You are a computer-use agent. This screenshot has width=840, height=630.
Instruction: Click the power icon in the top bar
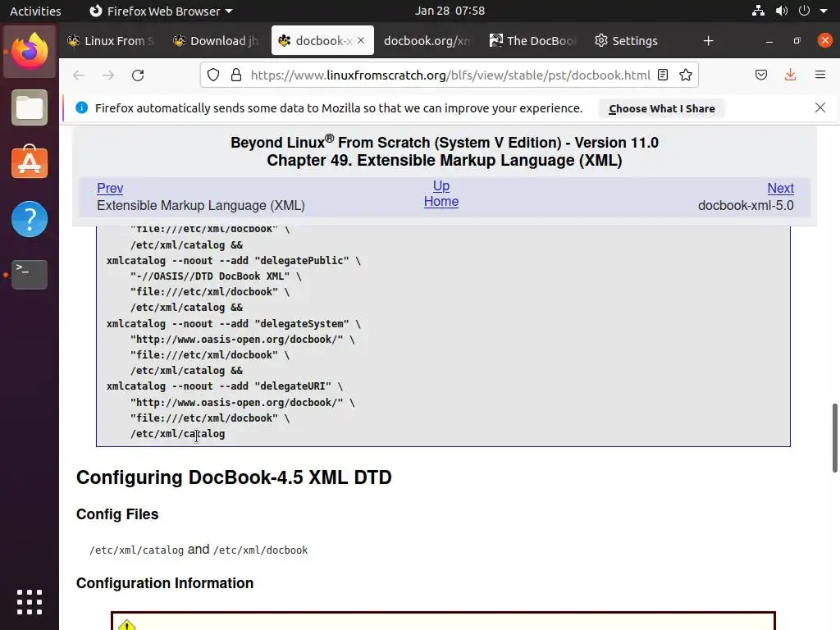(x=804, y=11)
